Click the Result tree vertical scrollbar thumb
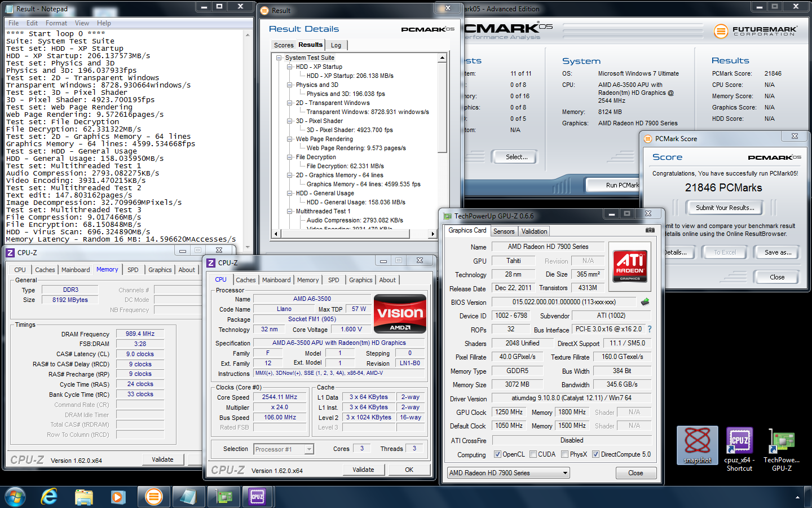 point(443,107)
